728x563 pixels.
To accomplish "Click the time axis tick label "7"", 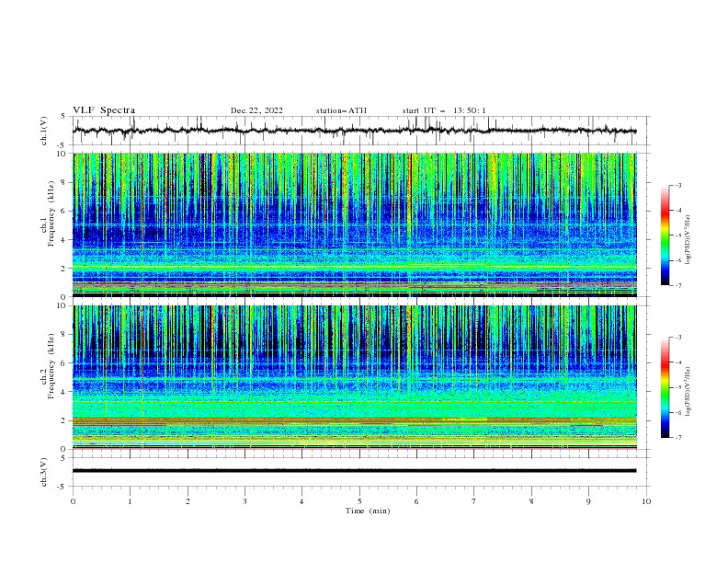I will [474, 501].
